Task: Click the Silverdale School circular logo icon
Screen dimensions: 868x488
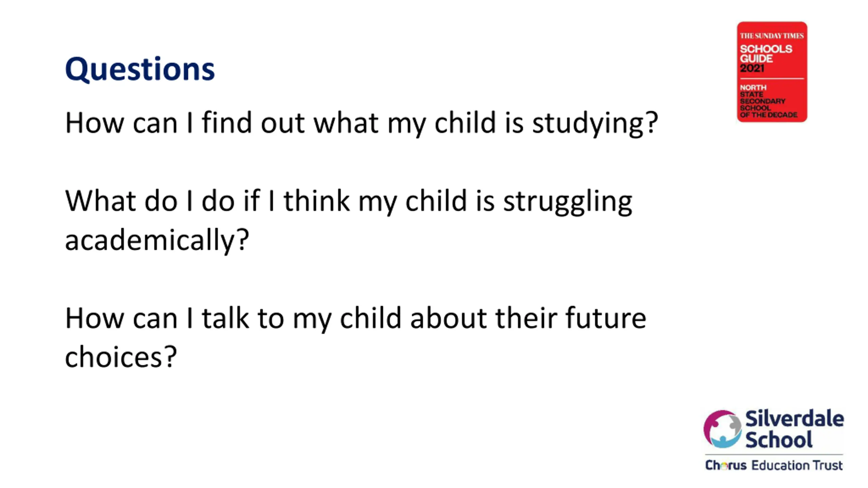Action: [722, 429]
